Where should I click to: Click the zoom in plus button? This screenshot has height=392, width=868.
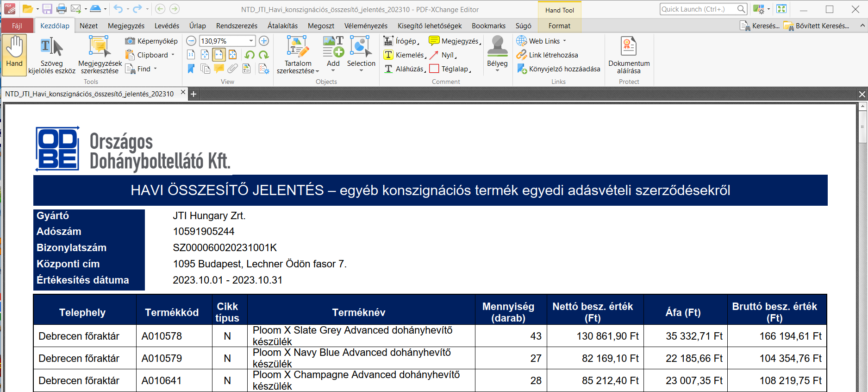point(264,41)
